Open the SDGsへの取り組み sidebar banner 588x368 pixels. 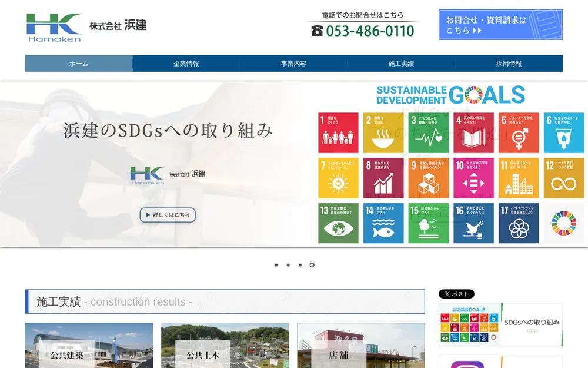500,325
